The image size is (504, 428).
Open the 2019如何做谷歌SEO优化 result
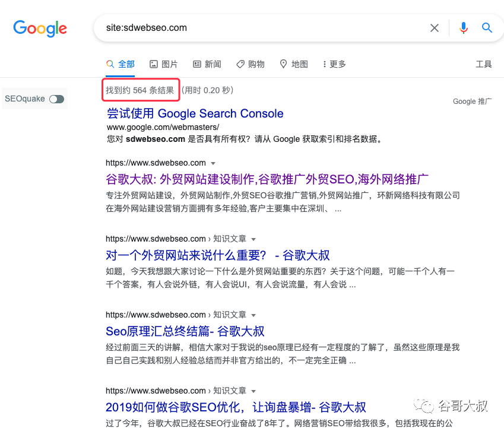coord(236,407)
